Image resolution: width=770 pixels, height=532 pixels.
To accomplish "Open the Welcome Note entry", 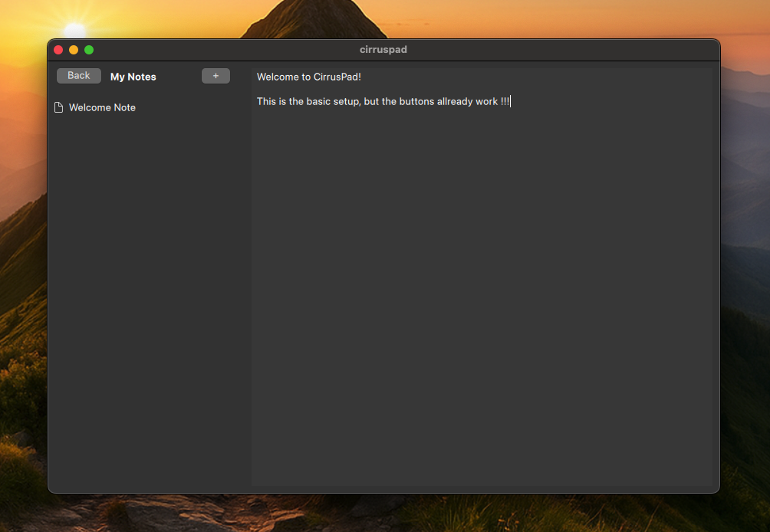I will point(102,107).
